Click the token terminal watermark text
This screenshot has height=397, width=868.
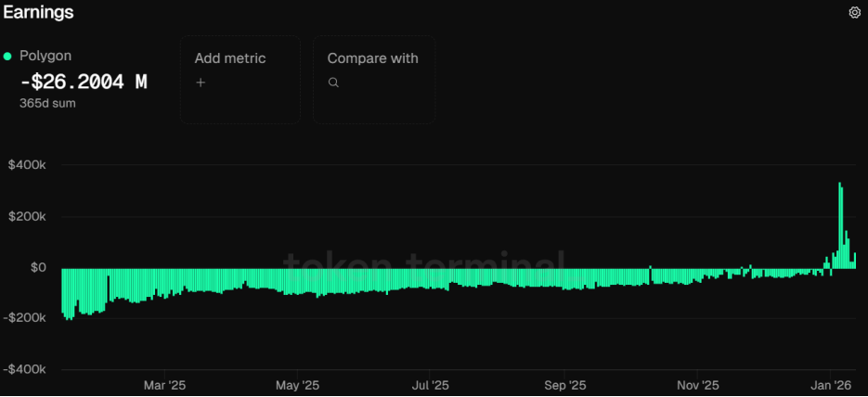pyautogui.click(x=423, y=264)
